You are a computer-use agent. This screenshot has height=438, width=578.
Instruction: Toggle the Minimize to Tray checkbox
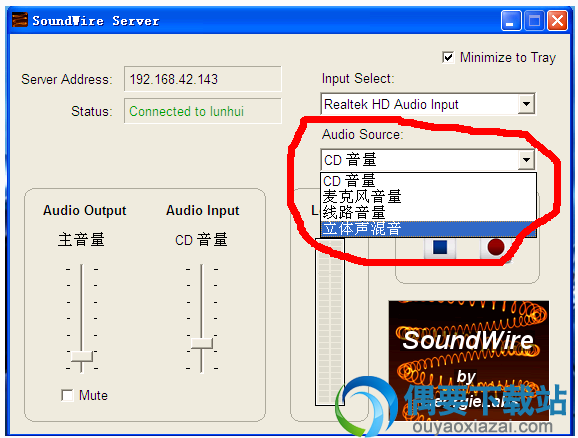448,58
